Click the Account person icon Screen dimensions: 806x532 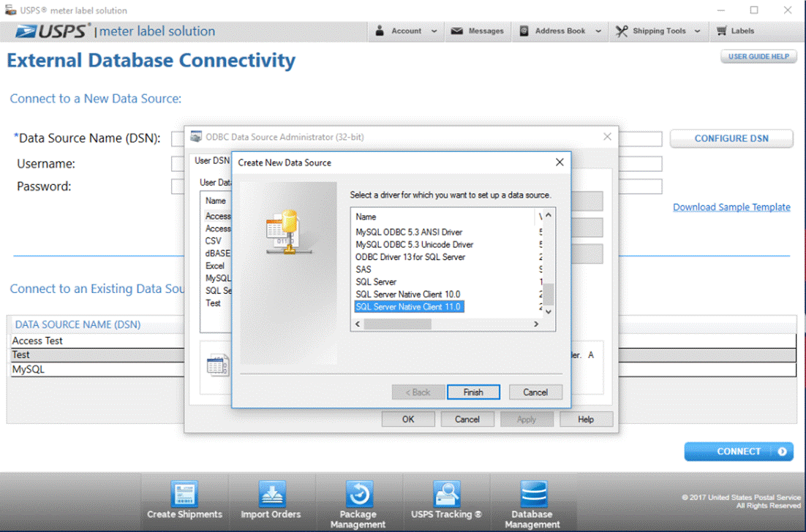coord(380,31)
